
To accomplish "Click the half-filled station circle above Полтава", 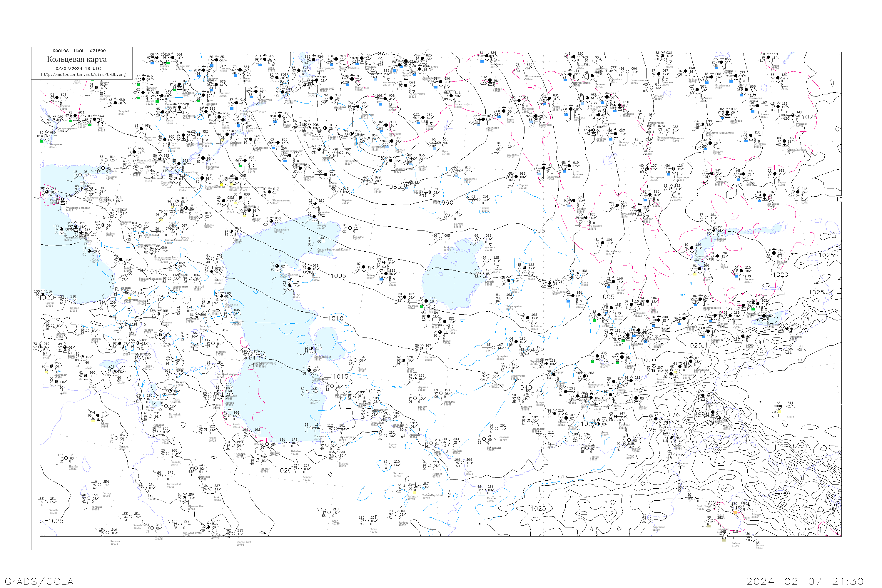I will pyautogui.click(x=57, y=98).
